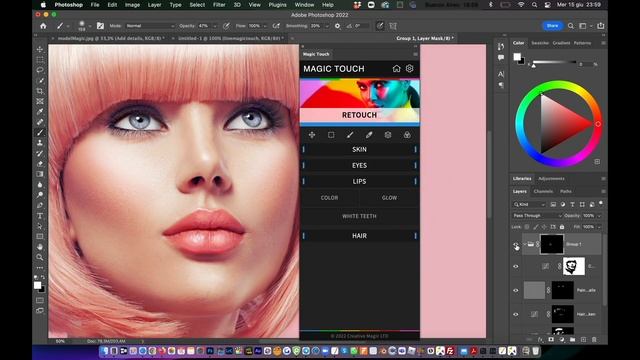This screenshot has width=640, height=360.
Task: Open the search icon in options bar
Action: tap(571, 26)
